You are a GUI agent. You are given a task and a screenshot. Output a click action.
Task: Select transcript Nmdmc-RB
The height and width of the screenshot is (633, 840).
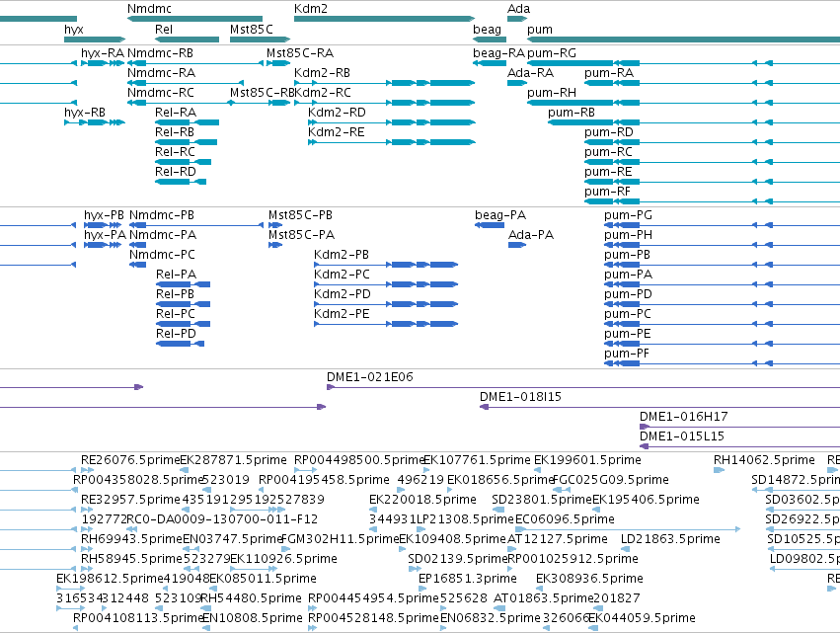click(x=160, y=53)
